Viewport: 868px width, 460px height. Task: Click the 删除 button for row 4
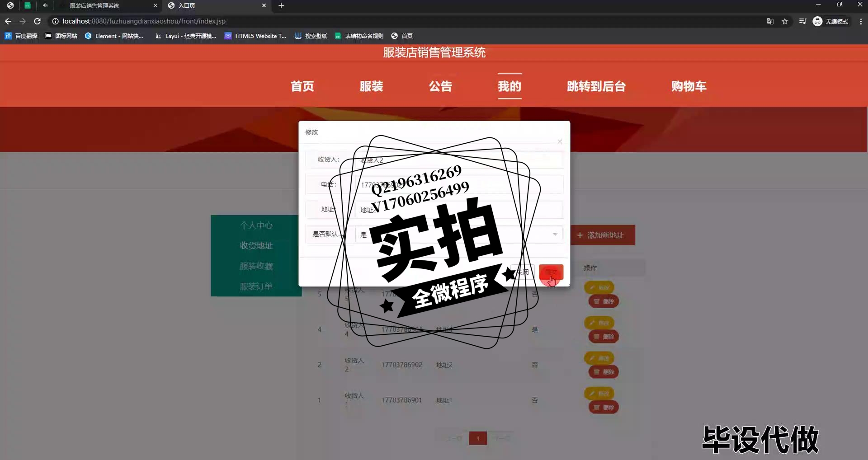tap(604, 336)
